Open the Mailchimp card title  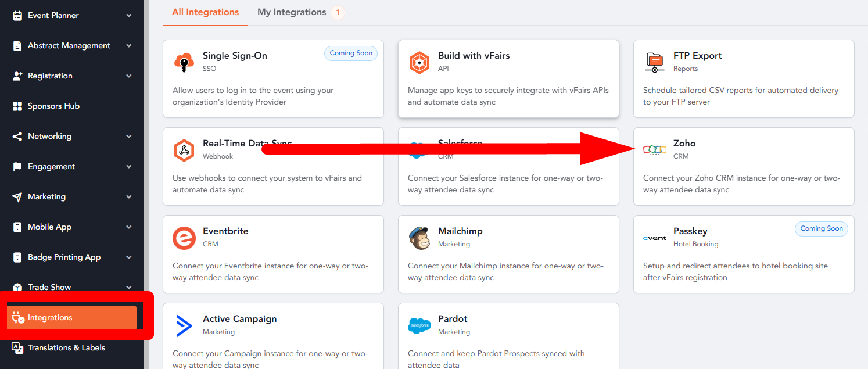(460, 231)
